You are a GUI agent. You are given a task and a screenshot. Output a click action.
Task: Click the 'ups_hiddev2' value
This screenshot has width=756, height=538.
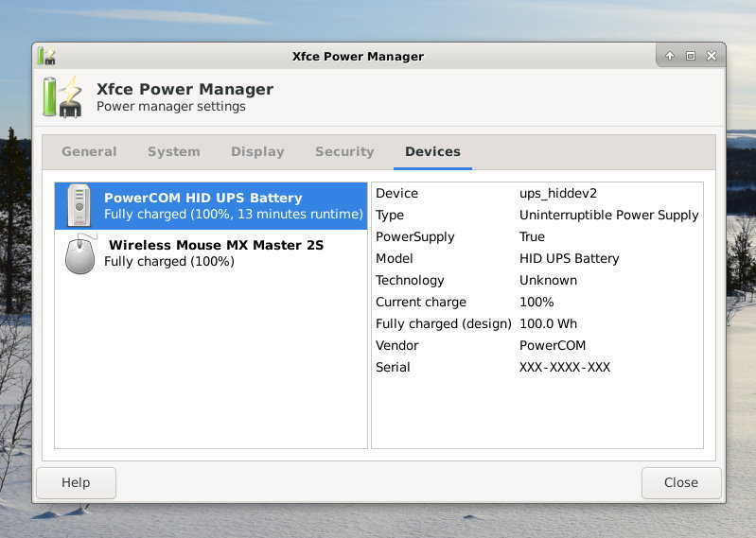tap(558, 194)
